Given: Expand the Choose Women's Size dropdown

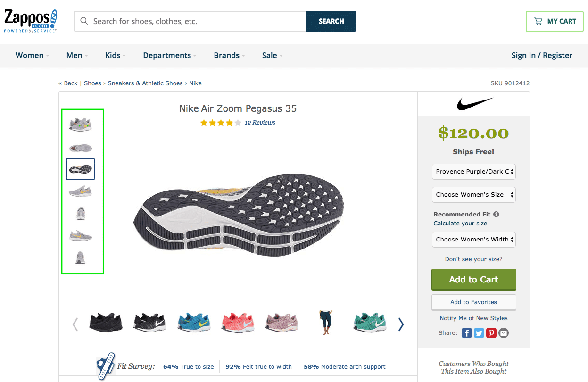Looking at the screenshot, I should [x=473, y=194].
